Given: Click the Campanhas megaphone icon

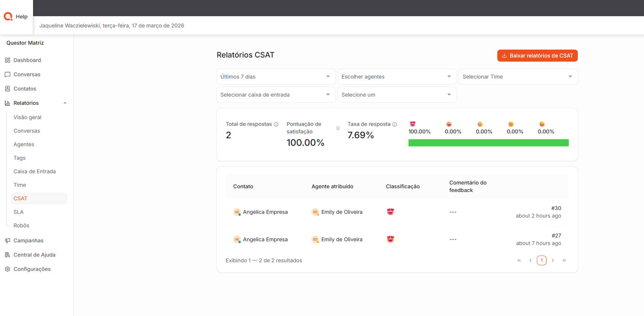Looking at the screenshot, I should [8, 240].
